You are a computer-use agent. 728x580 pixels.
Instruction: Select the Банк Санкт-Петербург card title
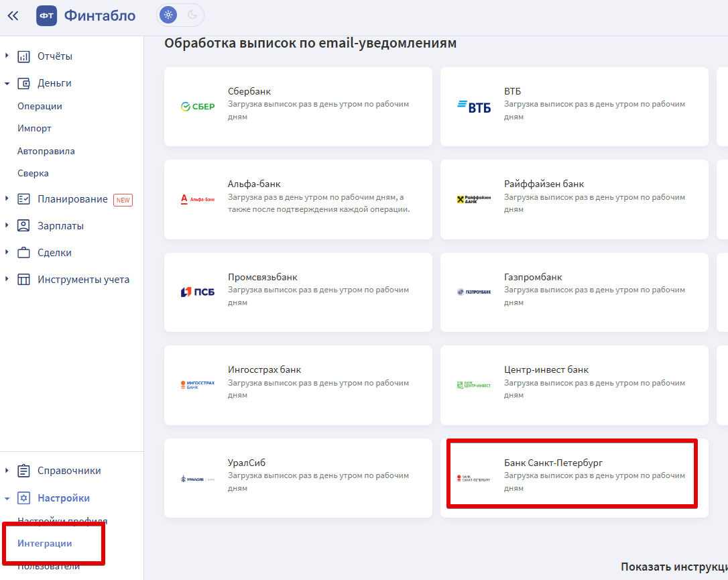point(554,463)
